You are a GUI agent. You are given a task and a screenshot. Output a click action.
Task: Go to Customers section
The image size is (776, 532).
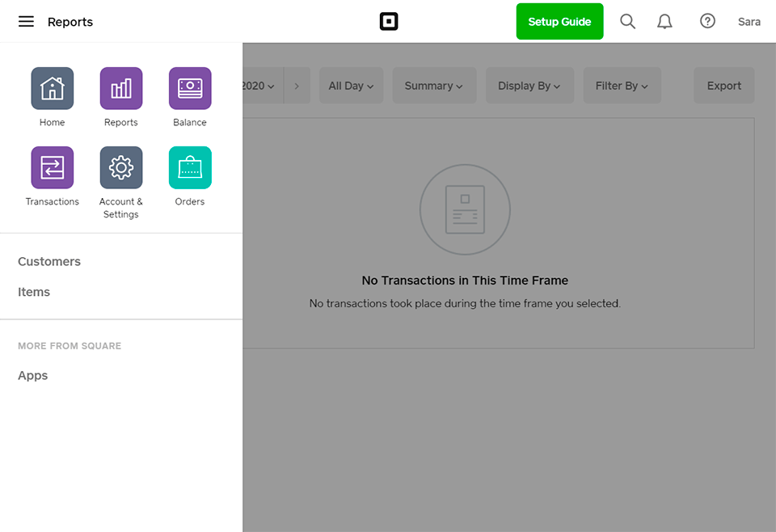click(x=49, y=261)
